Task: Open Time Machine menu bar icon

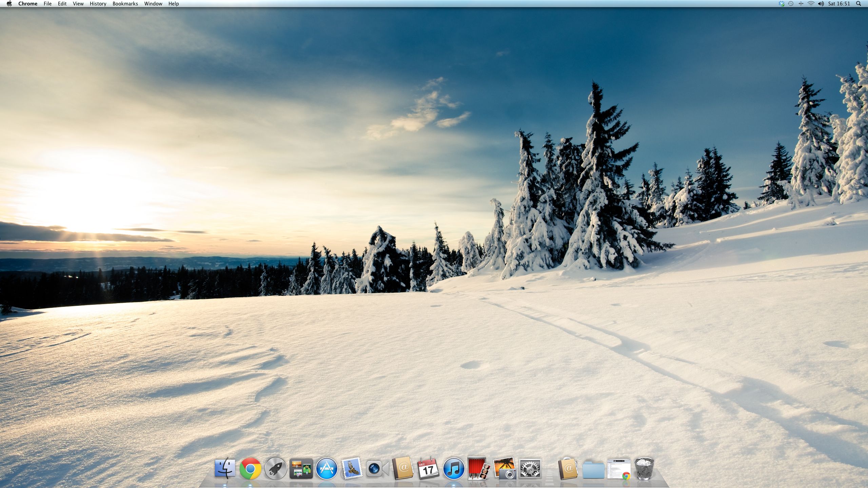Action: click(x=791, y=4)
